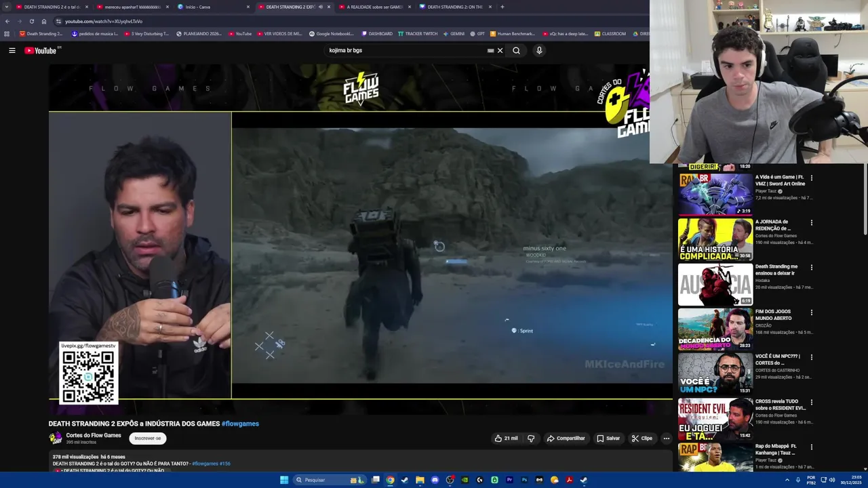Open Chrome from the taskbar
This screenshot has height=488, width=868.
tap(390, 480)
